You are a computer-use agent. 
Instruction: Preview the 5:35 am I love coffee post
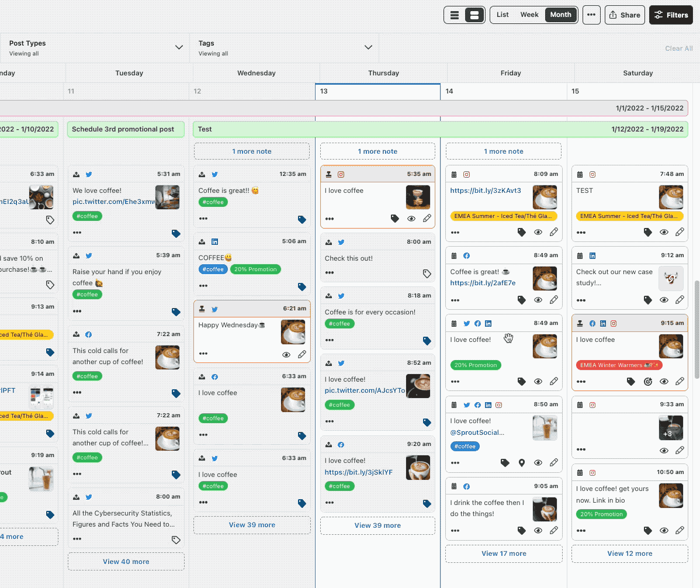pos(411,218)
